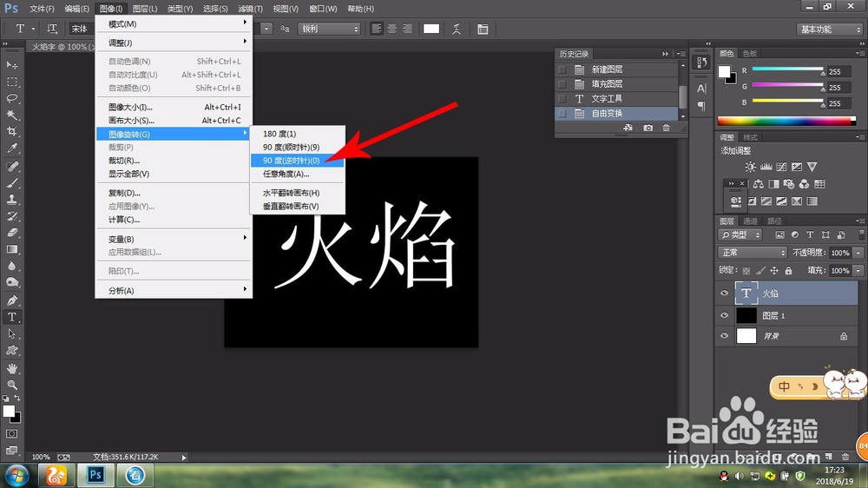Screen dimensions: 868x488
Task: Expand the 分析(A) submenu
Action: click(x=174, y=291)
